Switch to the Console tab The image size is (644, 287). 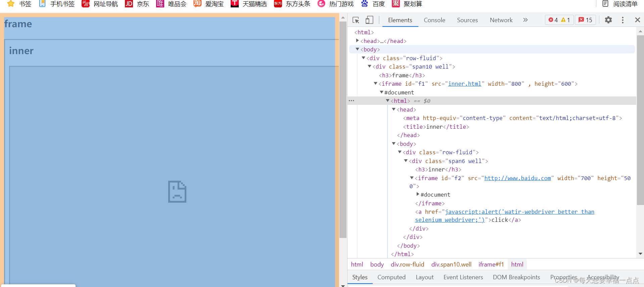(434, 20)
